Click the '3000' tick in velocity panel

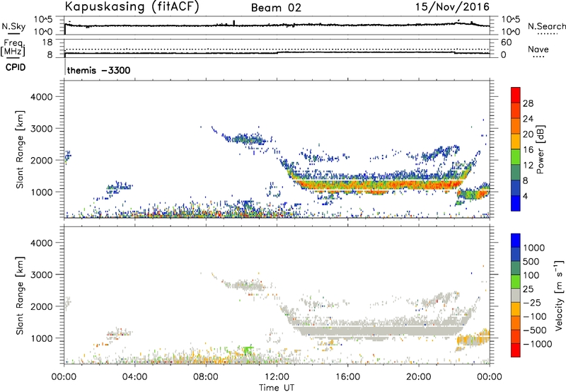(41, 275)
